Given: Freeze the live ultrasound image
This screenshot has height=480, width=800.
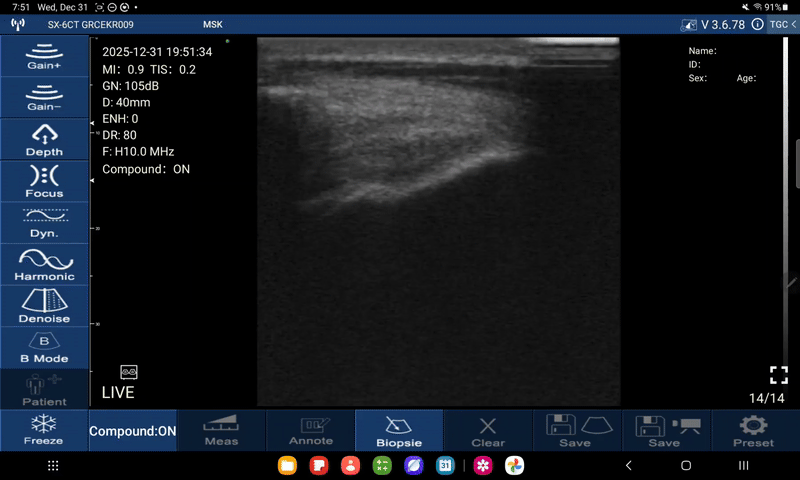Looking at the screenshot, I should coord(44,431).
